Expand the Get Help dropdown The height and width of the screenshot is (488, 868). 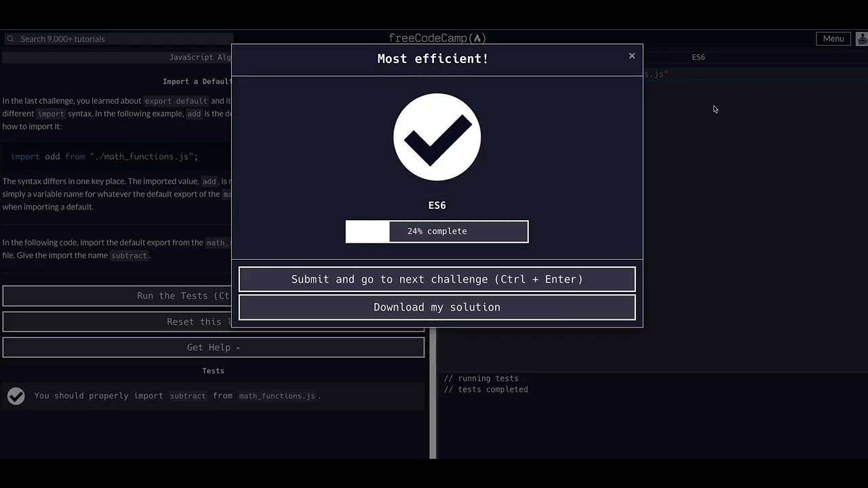[213, 347]
